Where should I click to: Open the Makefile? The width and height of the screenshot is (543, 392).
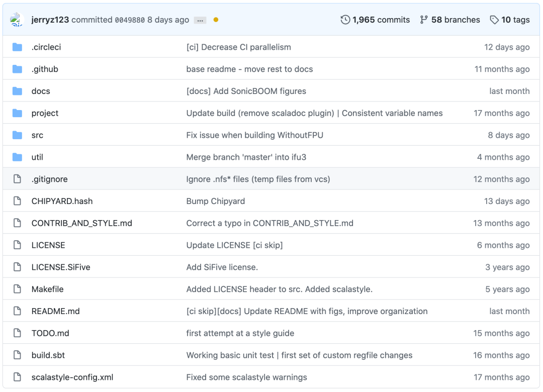(x=47, y=289)
